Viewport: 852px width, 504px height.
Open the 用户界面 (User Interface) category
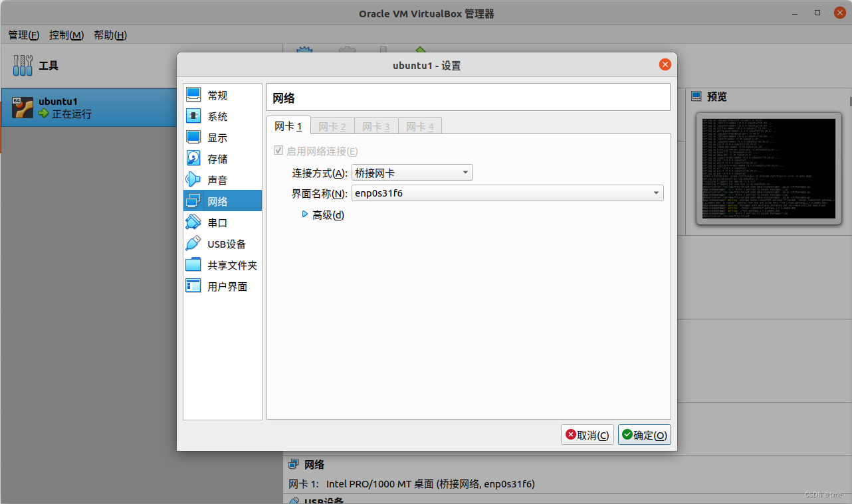pyautogui.click(x=223, y=286)
